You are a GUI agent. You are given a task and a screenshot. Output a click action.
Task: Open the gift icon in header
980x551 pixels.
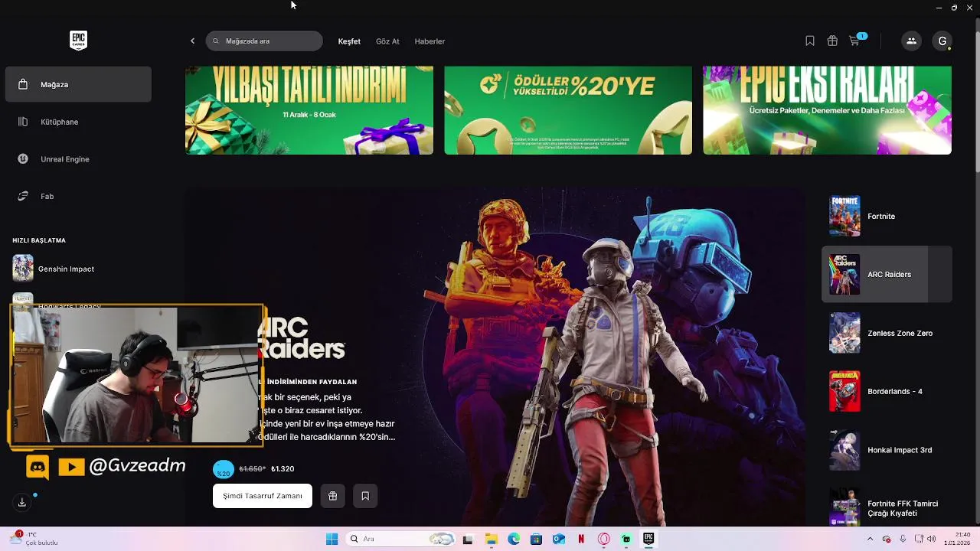832,41
